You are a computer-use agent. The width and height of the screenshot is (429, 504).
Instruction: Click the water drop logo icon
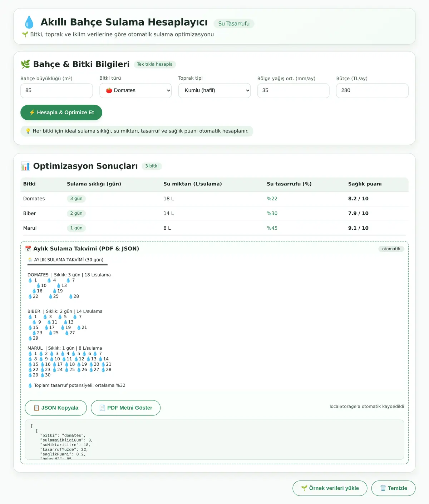[29, 22]
